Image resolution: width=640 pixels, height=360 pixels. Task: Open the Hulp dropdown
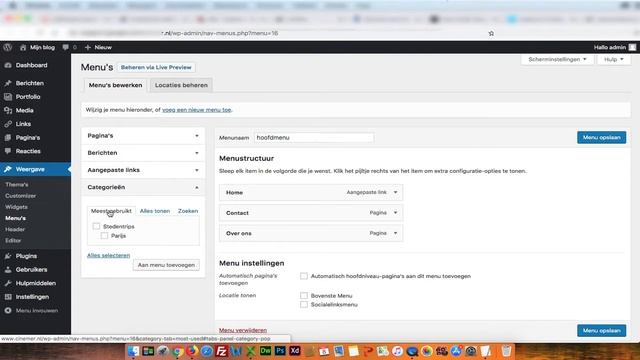[613, 60]
